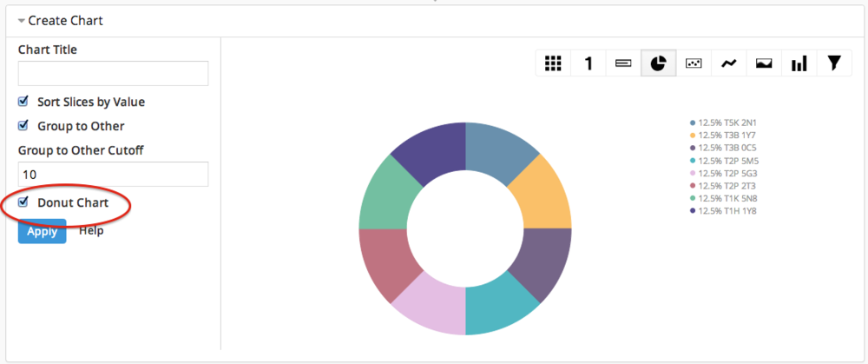Click the T3B 1Y7 legend color dot
This screenshot has width=868, height=364.
coord(693,136)
